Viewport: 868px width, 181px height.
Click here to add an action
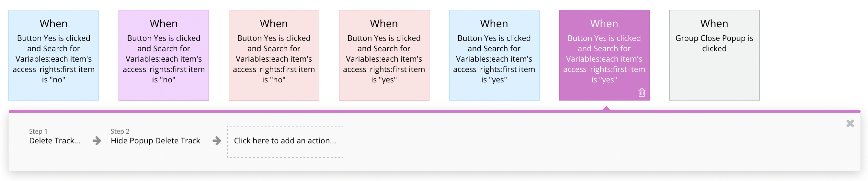point(285,141)
